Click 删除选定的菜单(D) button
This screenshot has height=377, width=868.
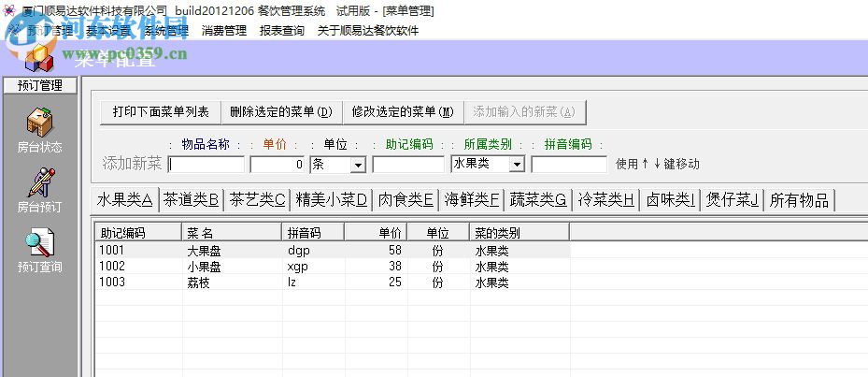(x=281, y=112)
